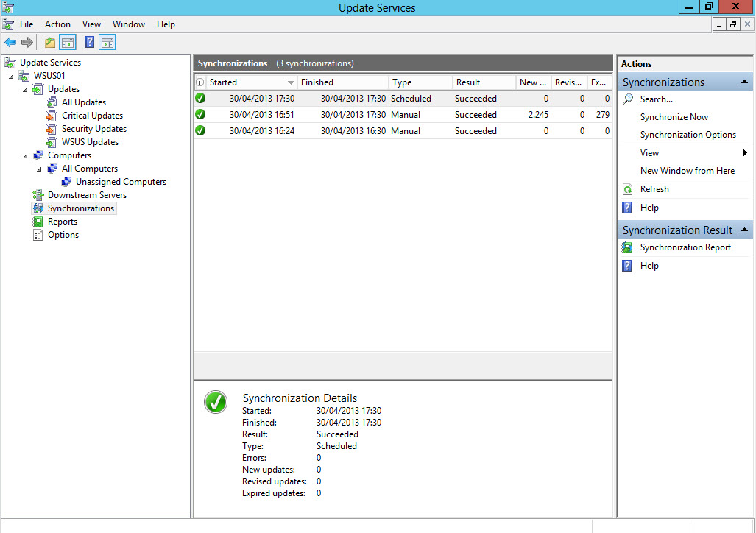The width and height of the screenshot is (756, 533).
Task: Sort by the New column header
Action: pyautogui.click(x=533, y=82)
